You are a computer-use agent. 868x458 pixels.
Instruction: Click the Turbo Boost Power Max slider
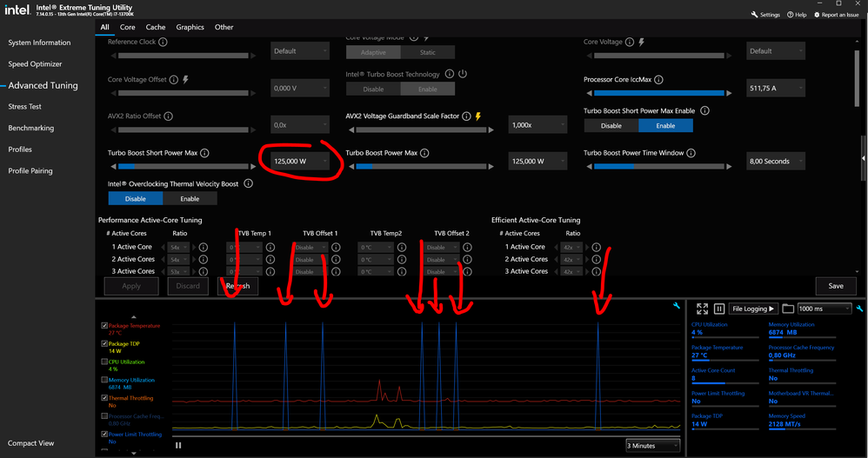(421, 167)
